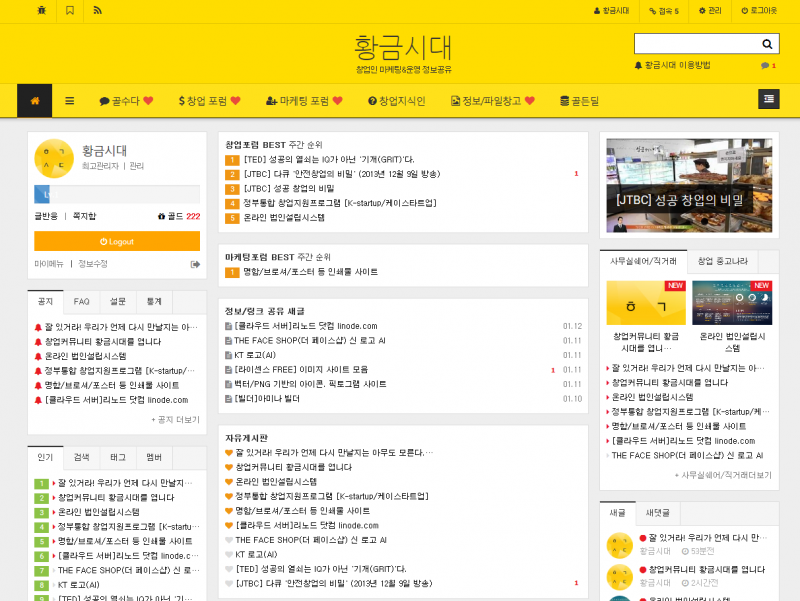
Task: Switch to the 새댓글 tab
Action: (658, 513)
